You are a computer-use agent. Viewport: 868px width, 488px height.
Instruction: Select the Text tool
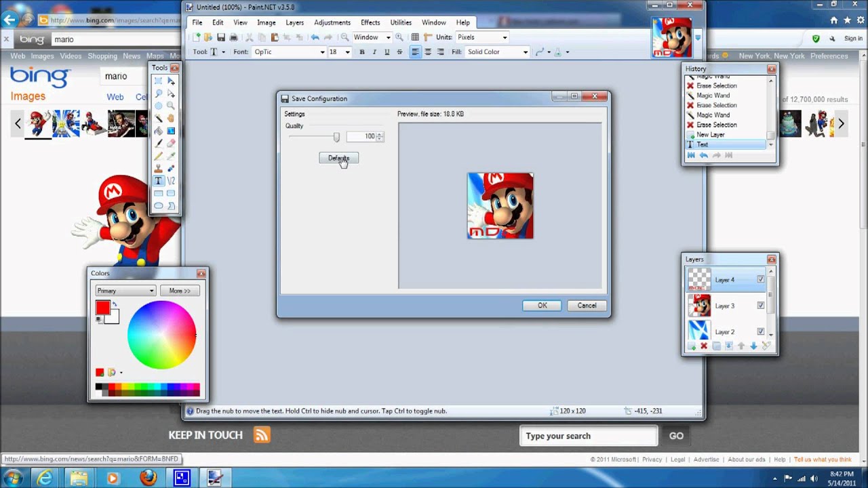158,180
